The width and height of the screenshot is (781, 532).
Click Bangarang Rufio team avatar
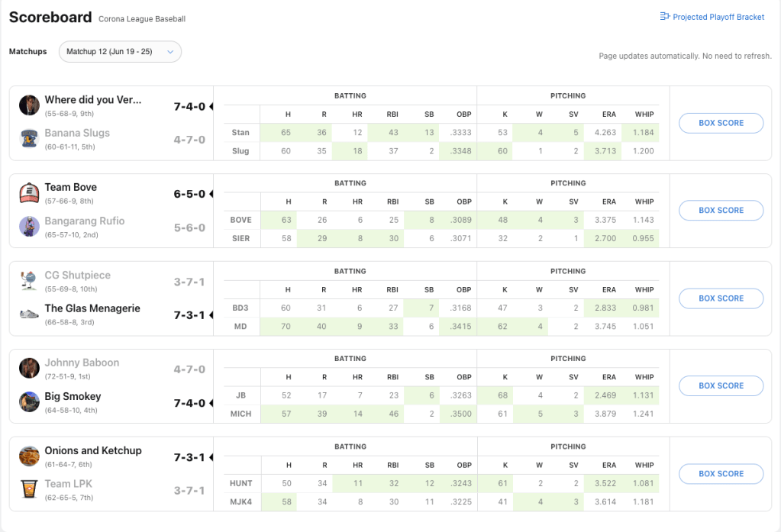click(29, 226)
